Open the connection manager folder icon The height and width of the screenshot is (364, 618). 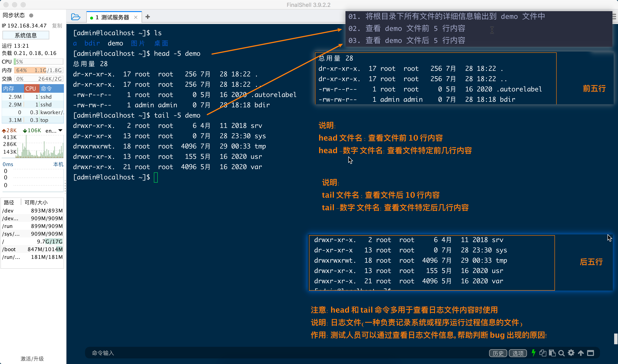(76, 17)
